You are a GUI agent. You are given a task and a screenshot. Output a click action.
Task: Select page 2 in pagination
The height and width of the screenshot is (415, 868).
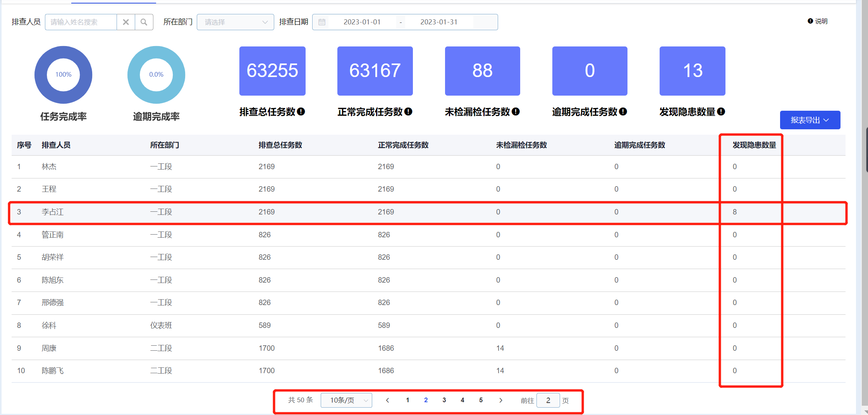click(426, 400)
